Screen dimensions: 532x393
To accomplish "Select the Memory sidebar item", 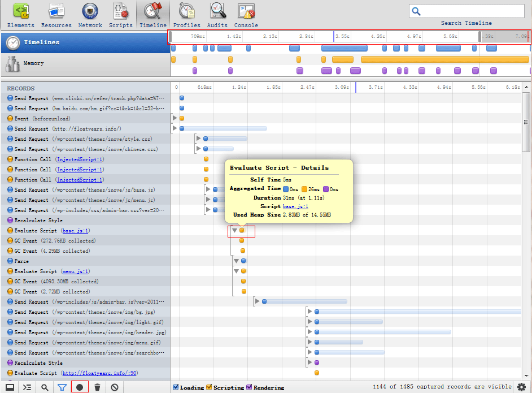I will click(x=85, y=63).
